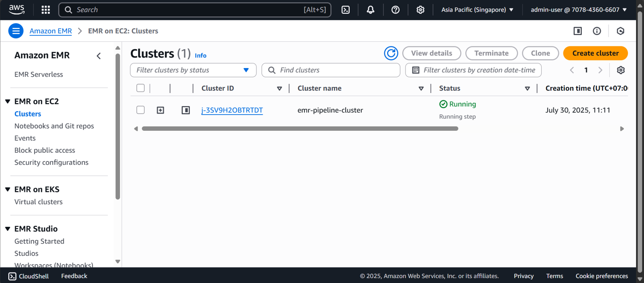644x283 pixels.
Task: Open the notifications bell
Action: [371, 10]
